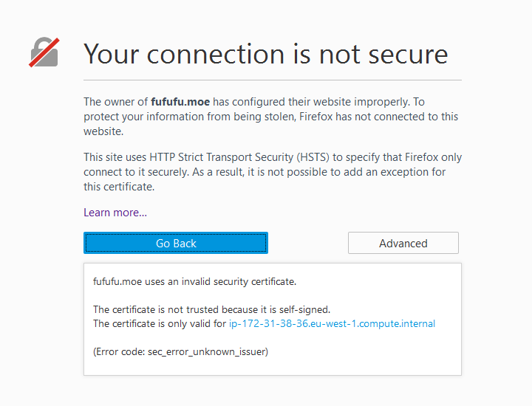532x406 pixels.
Task: Click 'The owner of' opening words
Action: pos(116,102)
